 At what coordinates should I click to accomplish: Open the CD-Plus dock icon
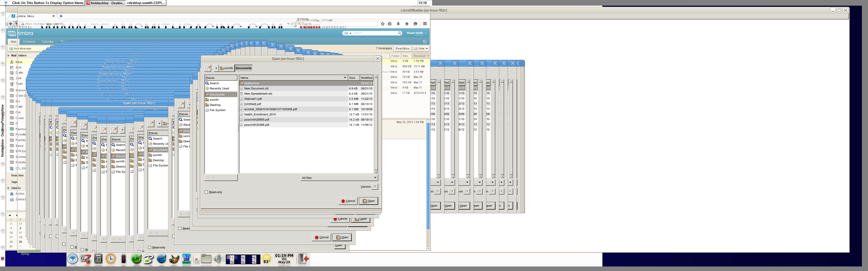[187, 259]
